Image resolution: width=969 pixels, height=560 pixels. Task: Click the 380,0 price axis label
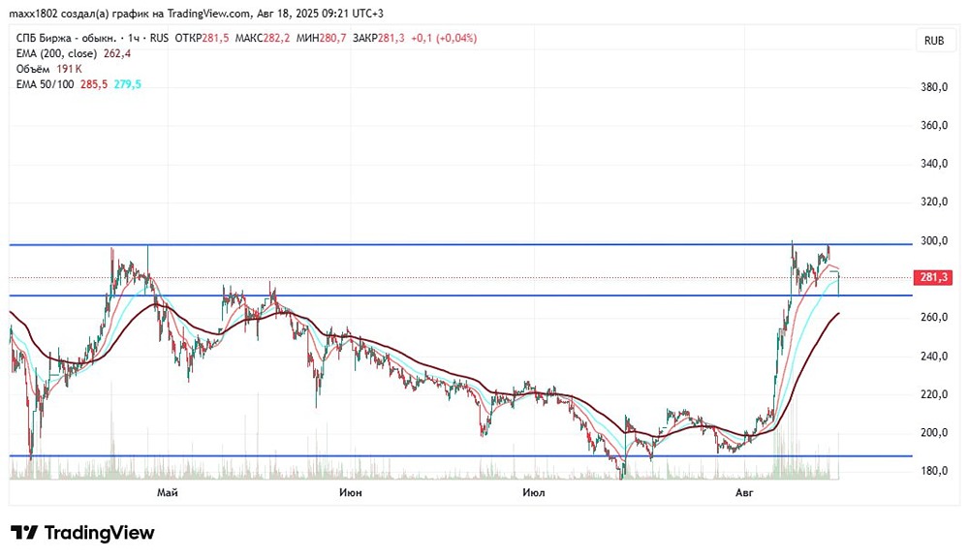click(934, 87)
